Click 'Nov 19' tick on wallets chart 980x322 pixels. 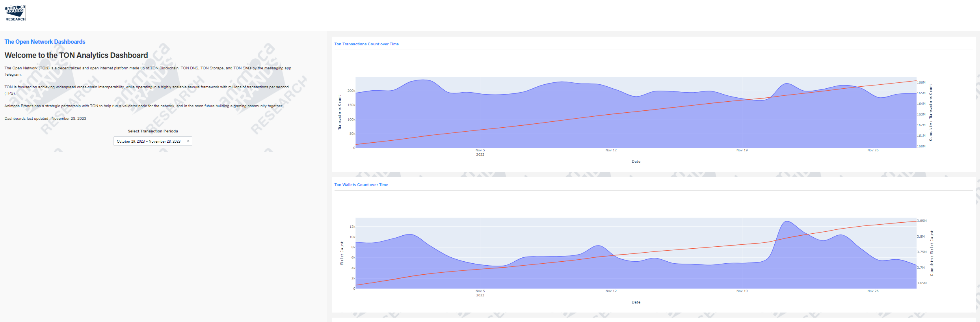pos(742,291)
